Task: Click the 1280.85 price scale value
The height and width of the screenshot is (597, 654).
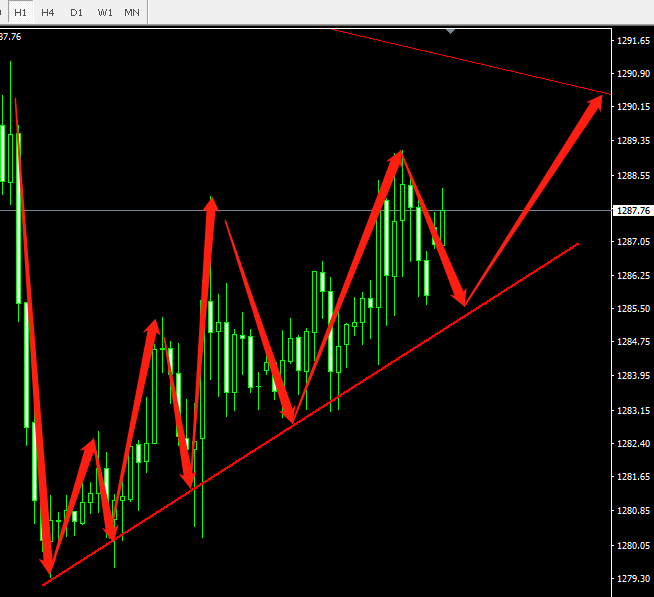Action: [633, 511]
